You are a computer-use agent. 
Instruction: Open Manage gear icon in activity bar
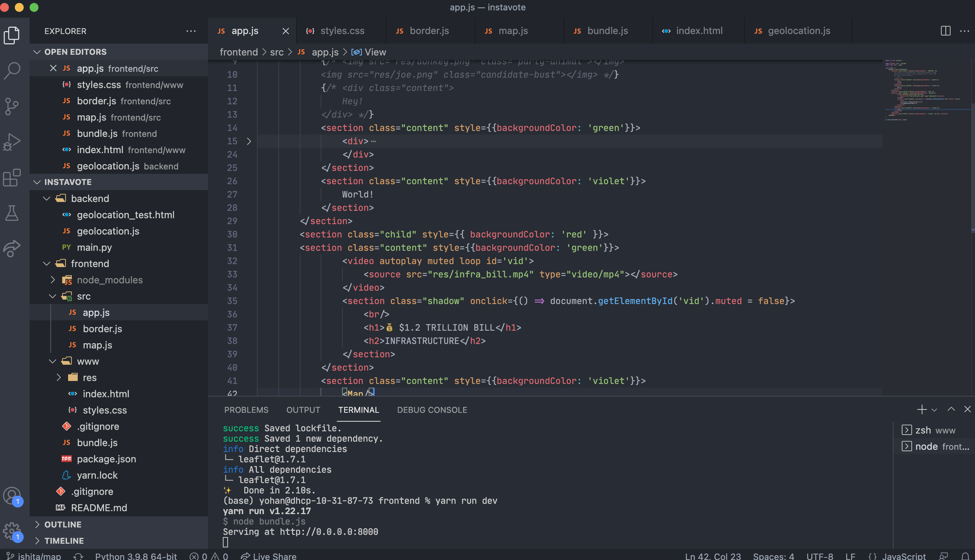tap(12, 532)
